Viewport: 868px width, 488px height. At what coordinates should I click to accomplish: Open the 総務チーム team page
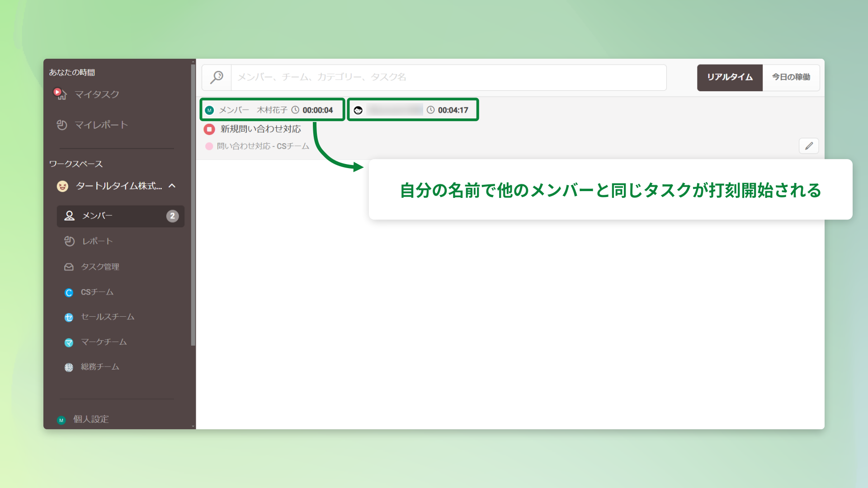[100, 367]
